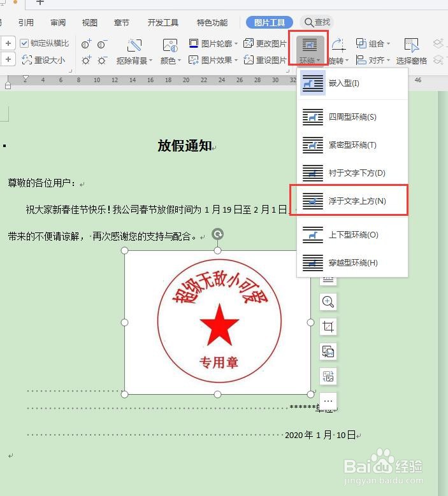Decrease picture brightness icon
This screenshot has width=448, height=496.
point(102,60)
